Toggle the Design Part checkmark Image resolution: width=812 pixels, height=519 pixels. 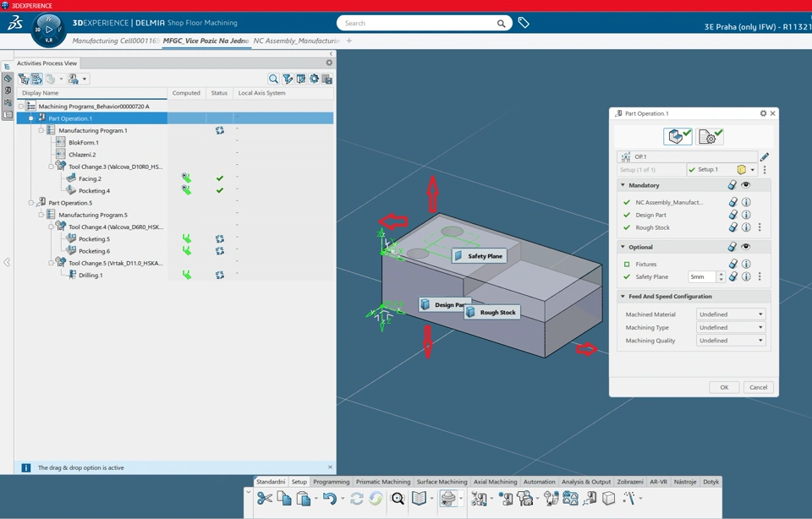point(627,215)
